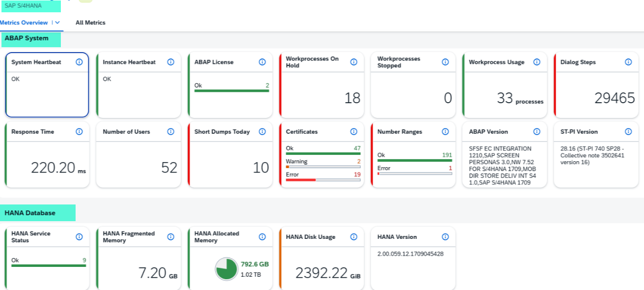Click the Certificates Warning count bar
This screenshot has height=290, width=644.
point(323,167)
